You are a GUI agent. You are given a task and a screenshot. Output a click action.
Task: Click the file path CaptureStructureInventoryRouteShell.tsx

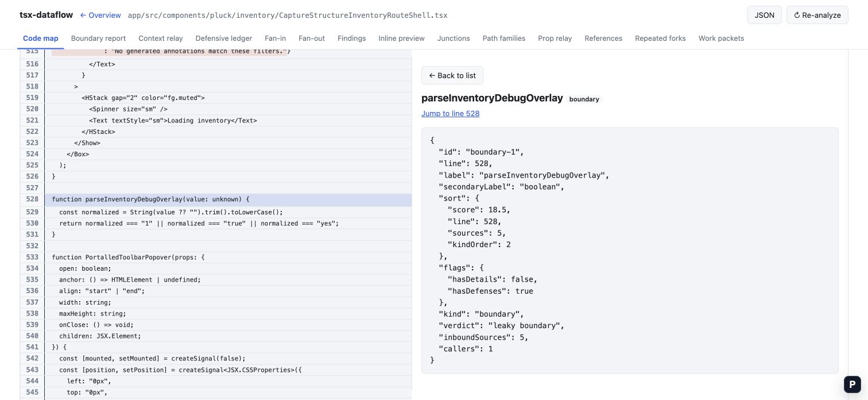tap(288, 16)
